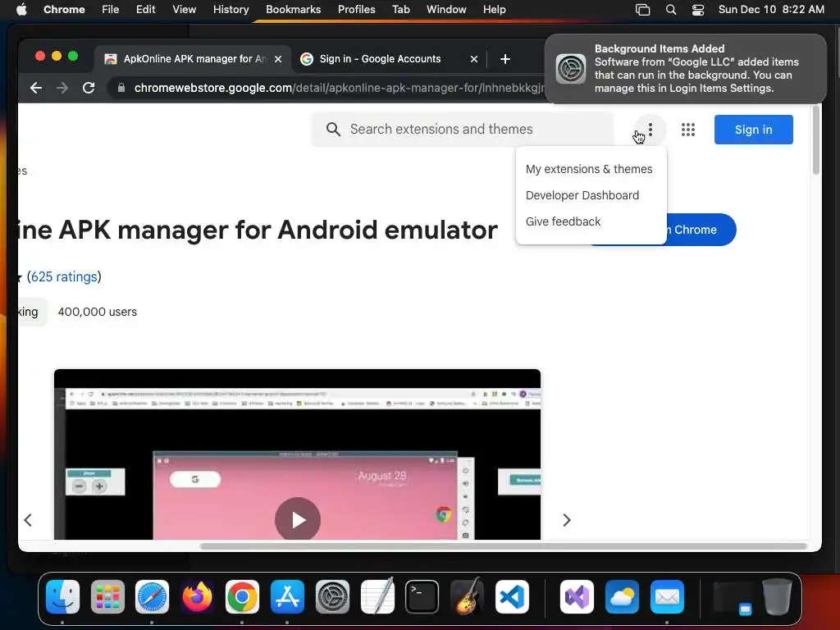
Task: Click the blue Sign in button
Action: (753, 130)
